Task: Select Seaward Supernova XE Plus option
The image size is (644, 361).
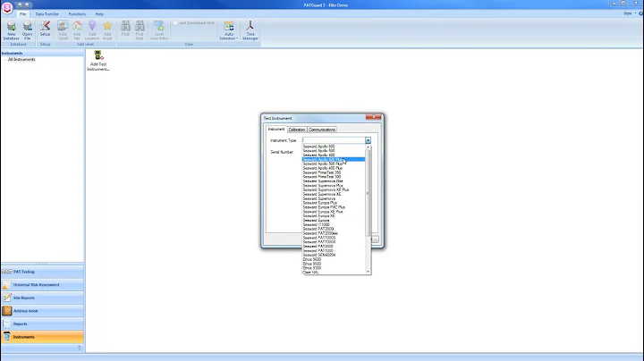Action: [x=333, y=190]
